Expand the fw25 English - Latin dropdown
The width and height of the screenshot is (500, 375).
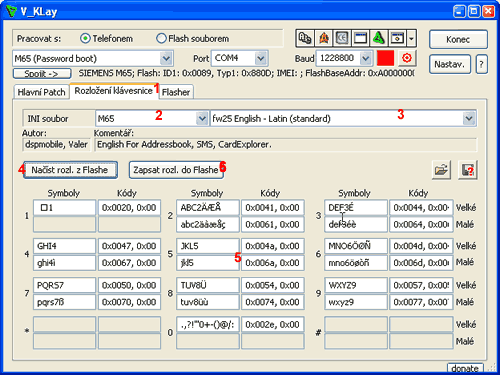click(469, 118)
